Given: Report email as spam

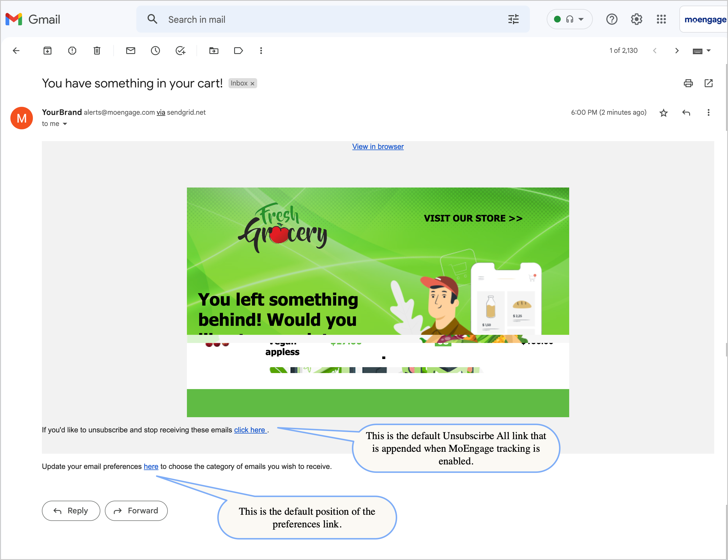Looking at the screenshot, I should click(x=72, y=51).
